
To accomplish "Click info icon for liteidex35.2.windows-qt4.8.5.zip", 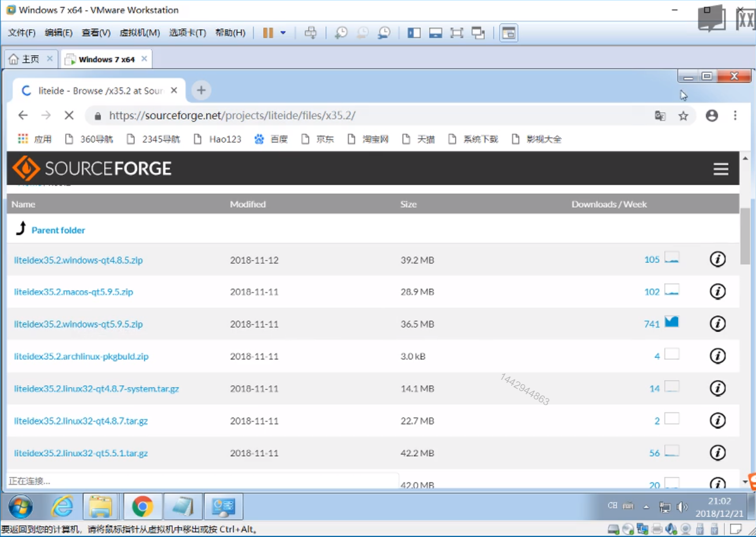I will click(717, 259).
